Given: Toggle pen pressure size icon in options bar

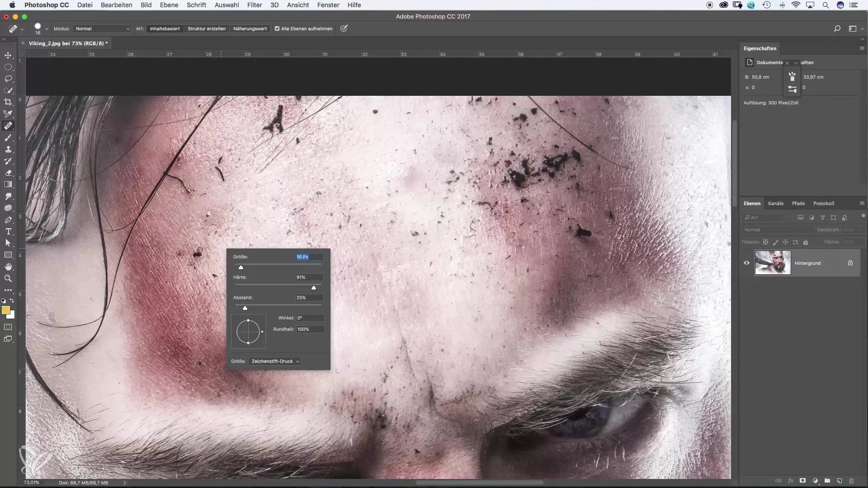Looking at the screenshot, I should point(344,28).
